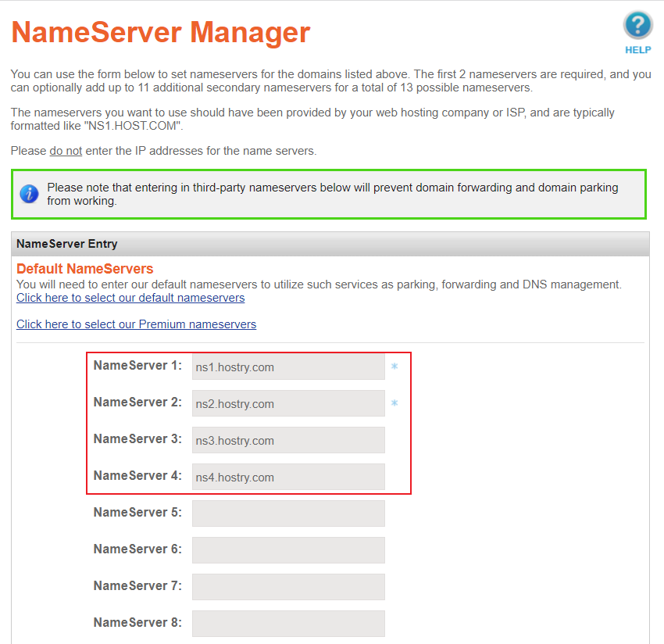
Task: Focus the NameServer 4 input field
Action: point(288,477)
